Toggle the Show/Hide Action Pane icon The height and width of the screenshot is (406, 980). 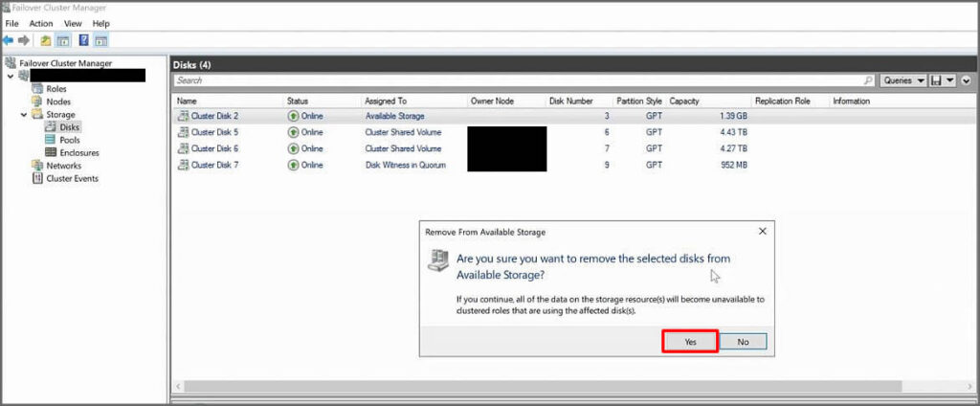pyautogui.click(x=101, y=40)
